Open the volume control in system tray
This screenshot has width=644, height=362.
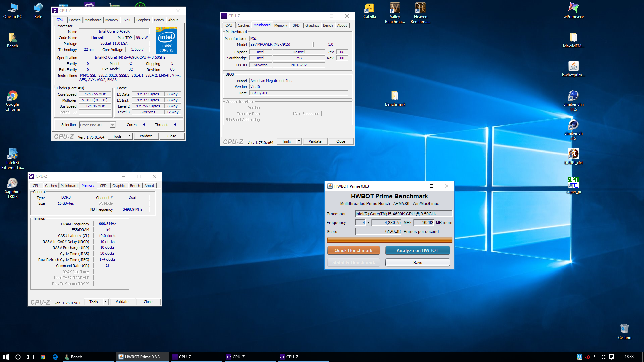[x=604, y=357]
